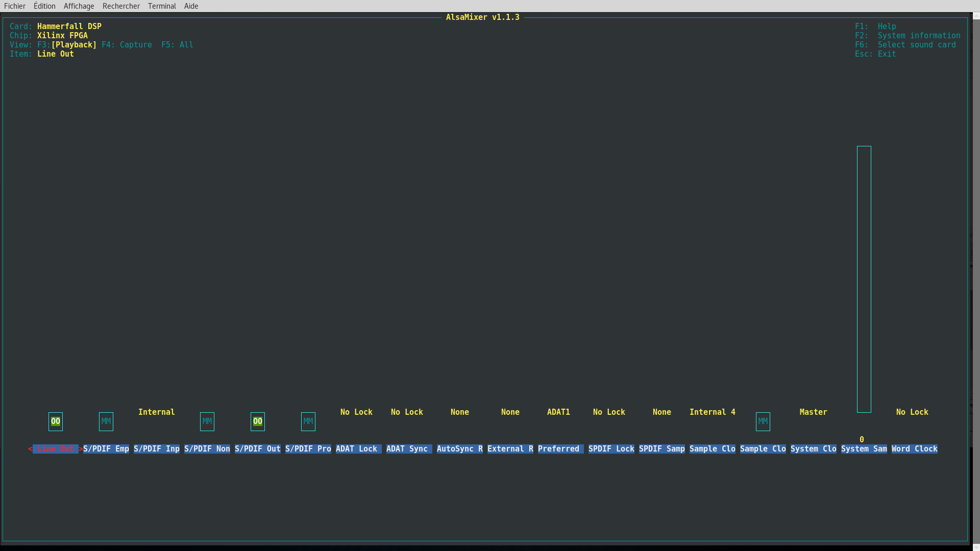Open the Terminal menu
This screenshot has width=980, height=551.
pyautogui.click(x=162, y=6)
